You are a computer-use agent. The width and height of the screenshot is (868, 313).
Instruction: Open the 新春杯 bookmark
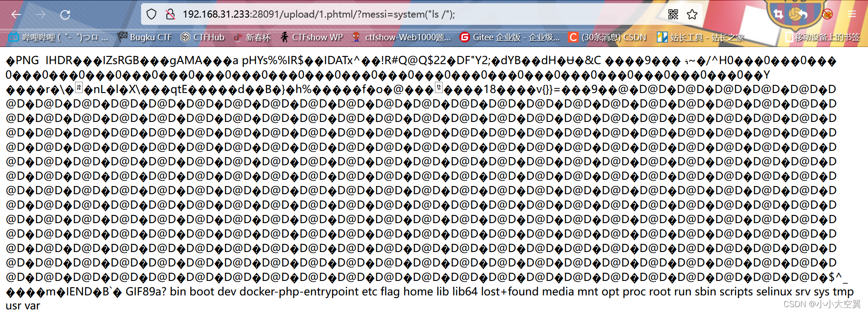tap(252, 37)
